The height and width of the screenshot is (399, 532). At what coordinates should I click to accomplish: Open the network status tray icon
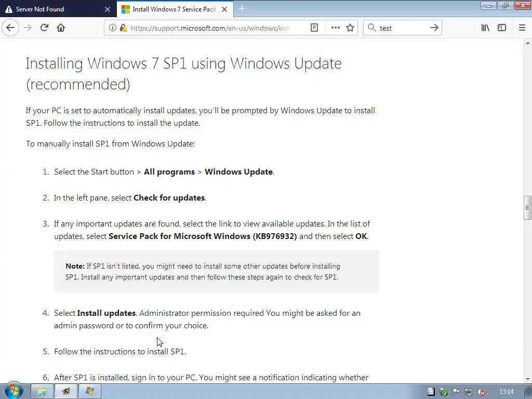tap(469, 392)
